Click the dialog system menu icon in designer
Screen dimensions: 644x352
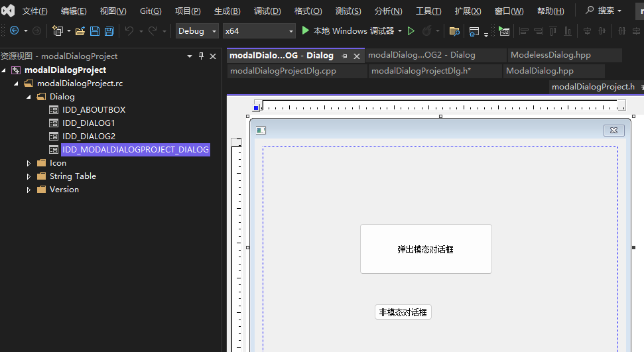tap(261, 130)
